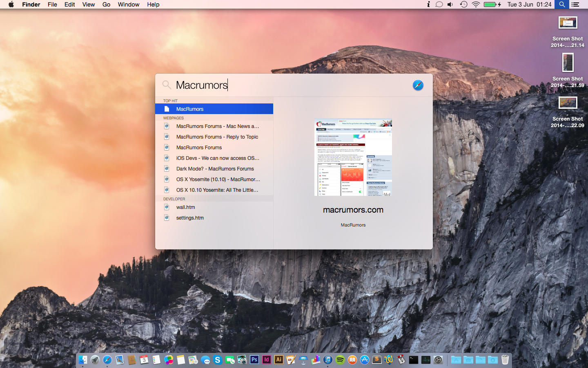Open the Go menu
Screen dimensions: 588x368
[107, 4]
